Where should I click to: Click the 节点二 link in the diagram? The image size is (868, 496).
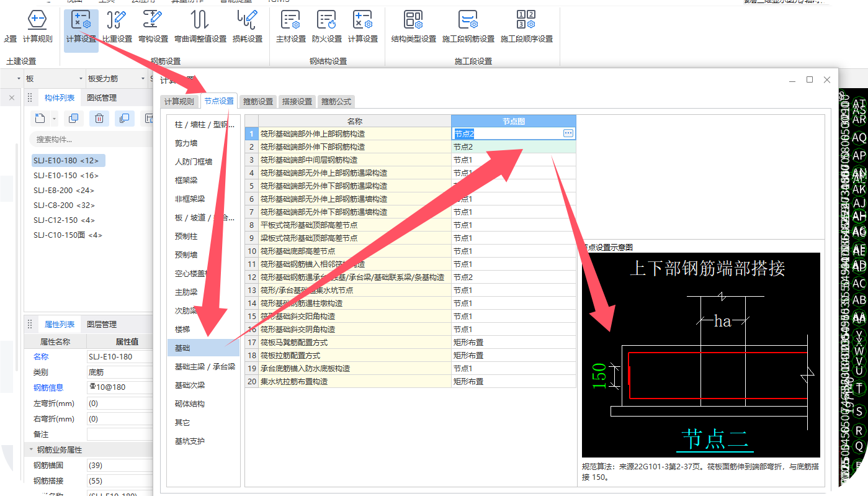tap(714, 439)
